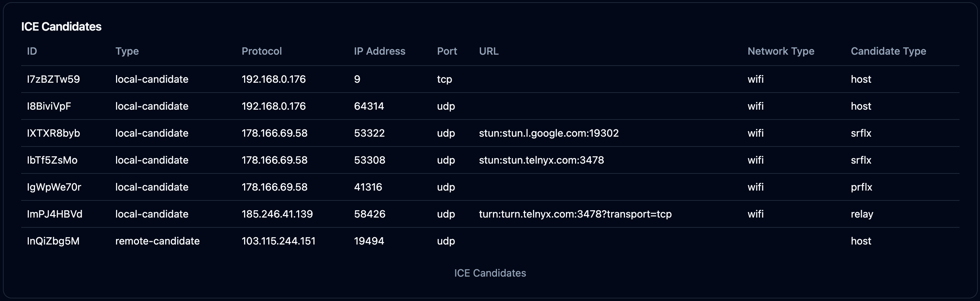Click the Candidate Type column header
980x301 pixels.
click(889, 51)
